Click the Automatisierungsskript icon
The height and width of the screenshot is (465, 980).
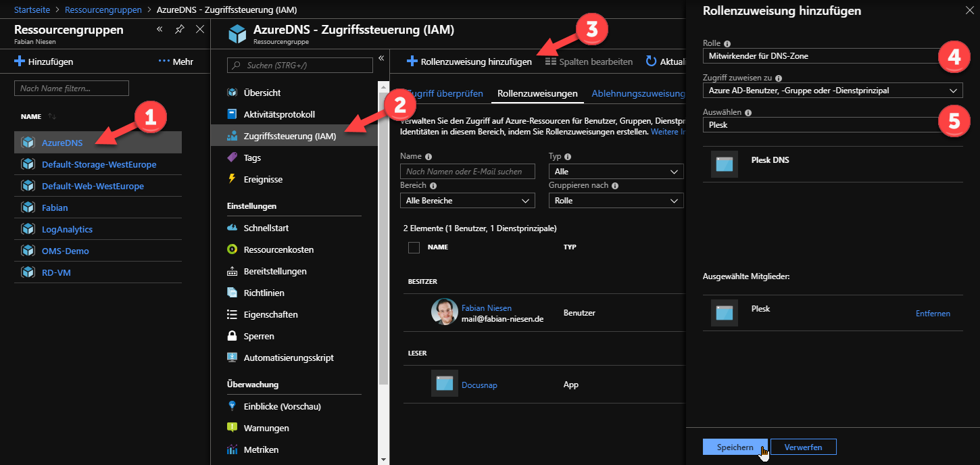[x=232, y=358]
